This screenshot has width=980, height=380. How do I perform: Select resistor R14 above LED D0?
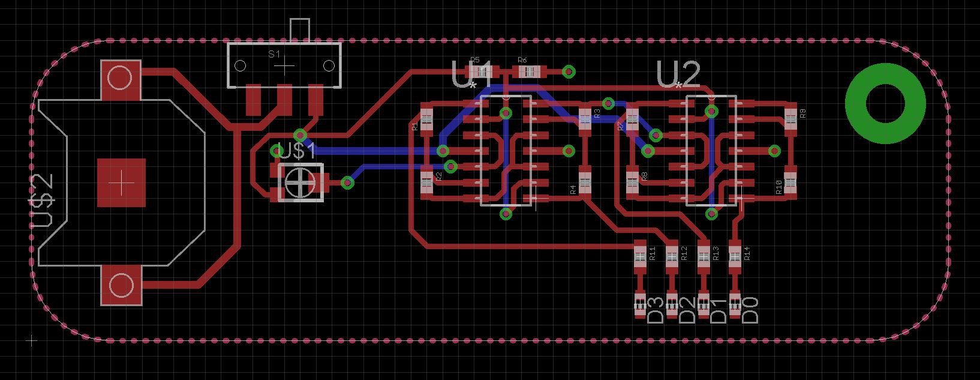tap(735, 256)
